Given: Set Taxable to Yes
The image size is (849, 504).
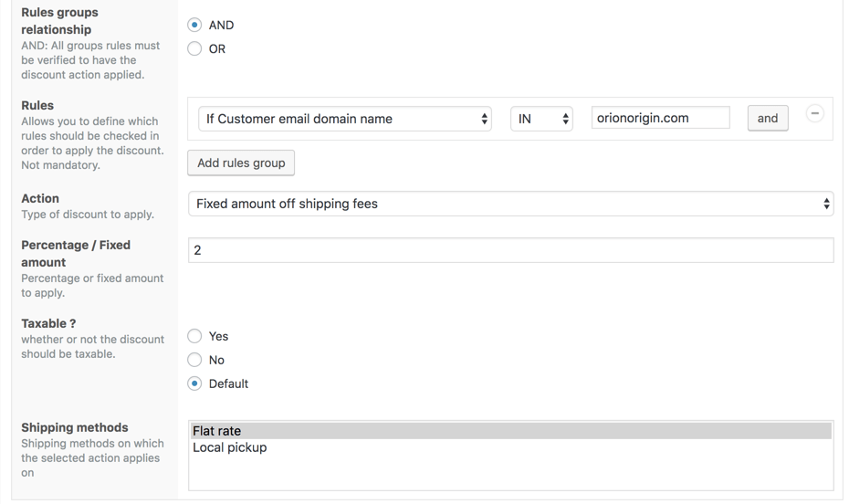Looking at the screenshot, I should (x=194, y=336).
